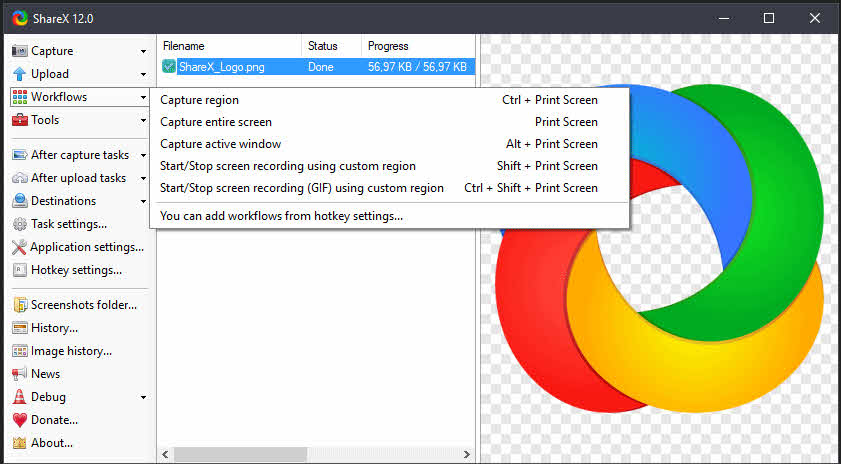Click the Image history thumbnails icon
841x464 pixels.
click(x=19, y=351)
